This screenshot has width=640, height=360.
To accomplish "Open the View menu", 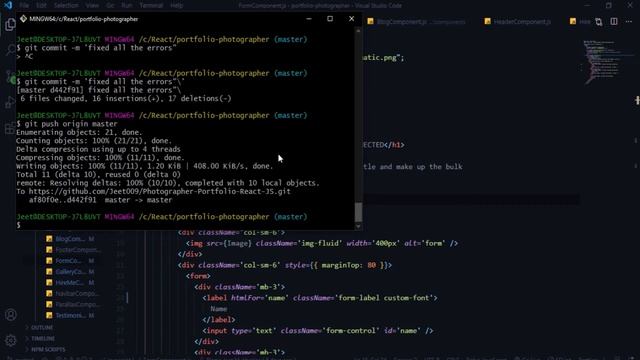I will (92, 6).
